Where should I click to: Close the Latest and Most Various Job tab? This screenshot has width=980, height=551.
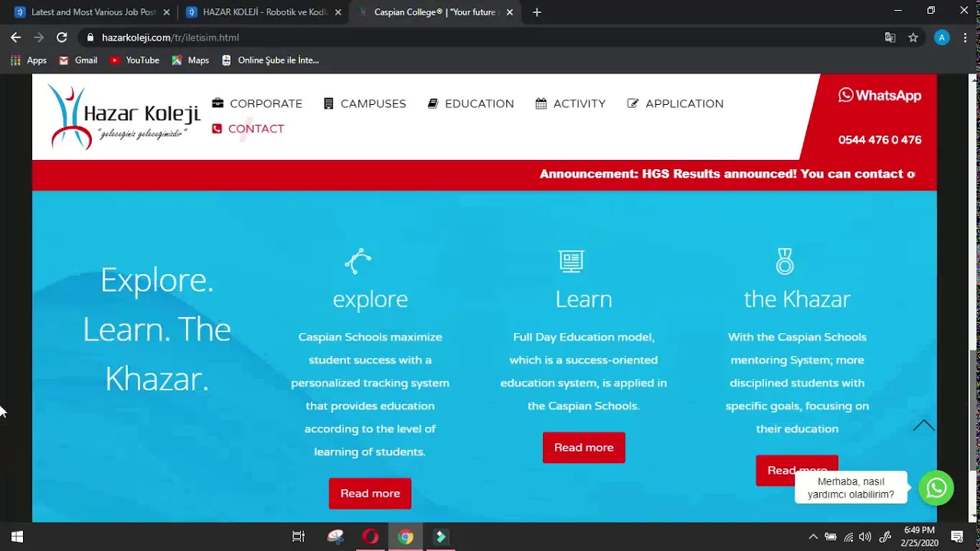click(166, 12)
